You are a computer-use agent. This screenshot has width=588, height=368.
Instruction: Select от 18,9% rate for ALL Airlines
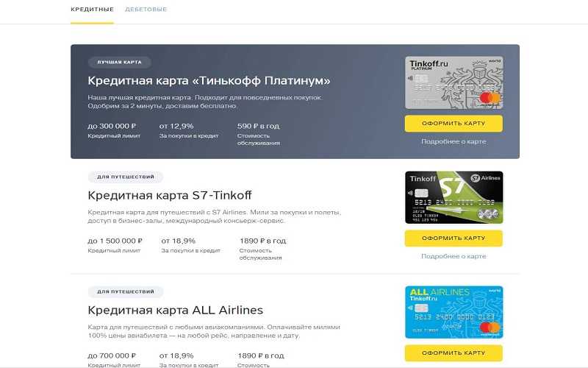(x=176, y=355)
